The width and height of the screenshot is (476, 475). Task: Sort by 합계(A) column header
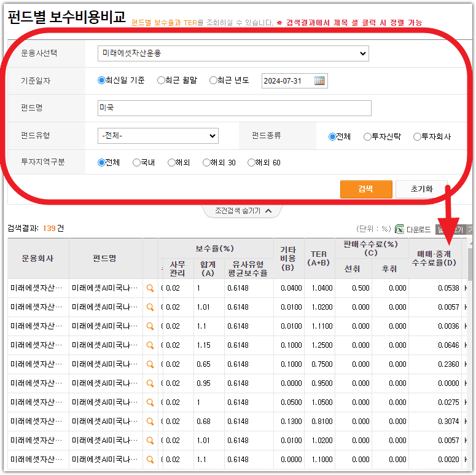click(x=208, y=269)
